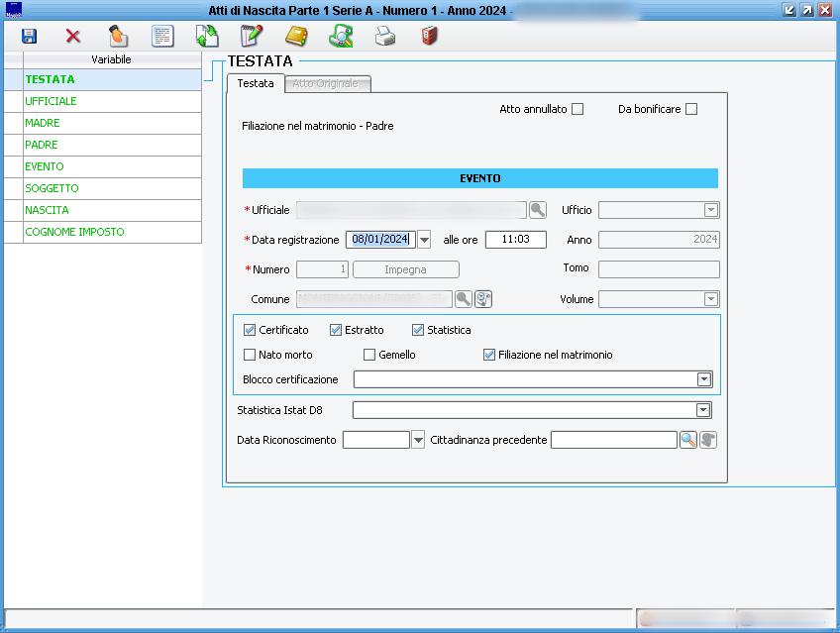Open the Volume dropdown
The image size is (840, 633).
[x=711, y=299]
